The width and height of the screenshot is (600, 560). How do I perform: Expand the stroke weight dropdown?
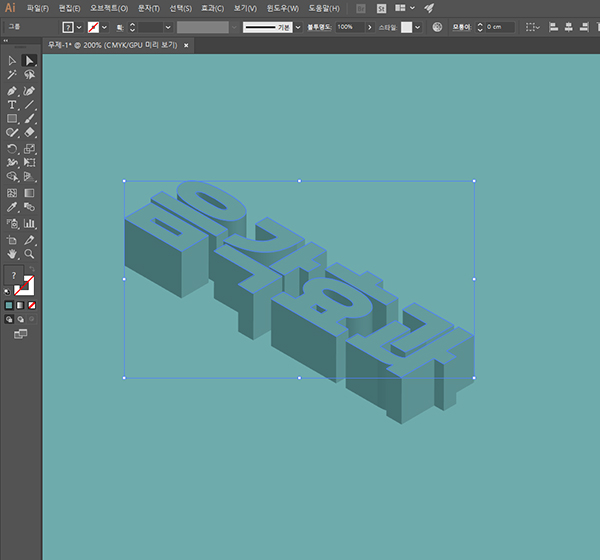click(168, 27)
